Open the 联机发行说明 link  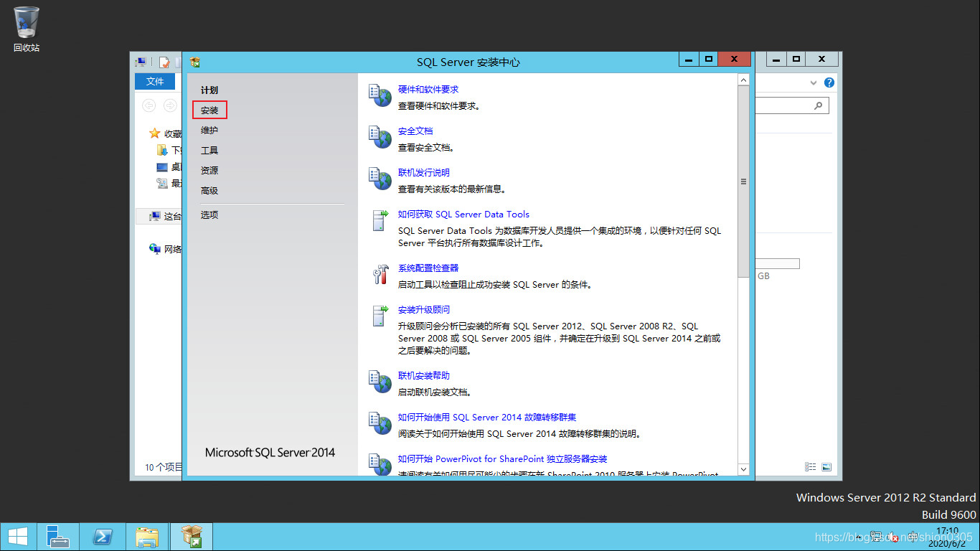click(x=424, y=173)
